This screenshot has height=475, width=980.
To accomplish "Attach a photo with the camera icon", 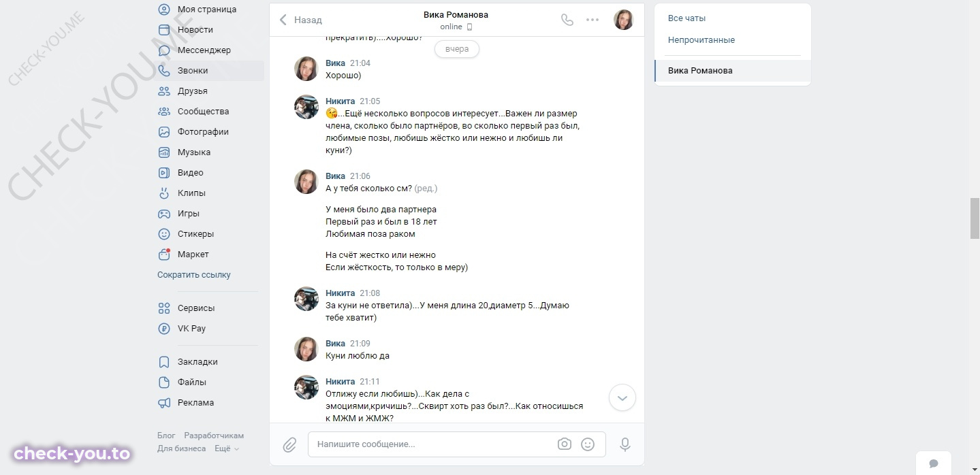I will point(565,444).
